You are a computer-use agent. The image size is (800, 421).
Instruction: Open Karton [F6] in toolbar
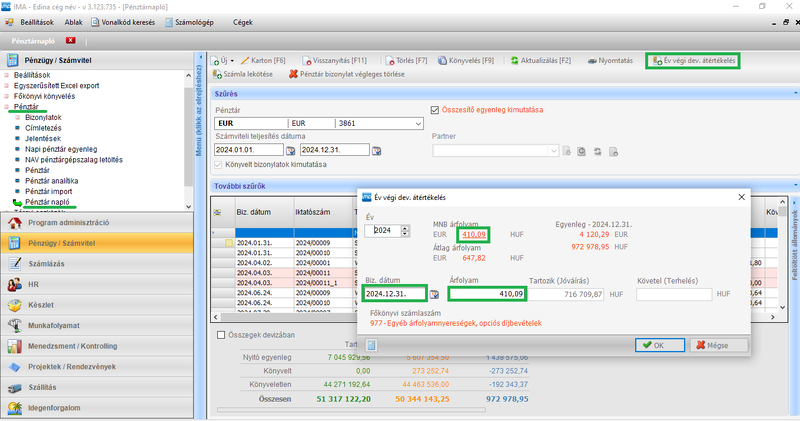pos(263,60)
